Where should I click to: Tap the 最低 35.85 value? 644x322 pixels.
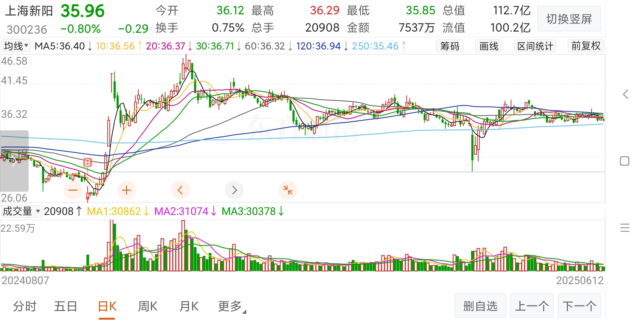(x=420, y=10)
